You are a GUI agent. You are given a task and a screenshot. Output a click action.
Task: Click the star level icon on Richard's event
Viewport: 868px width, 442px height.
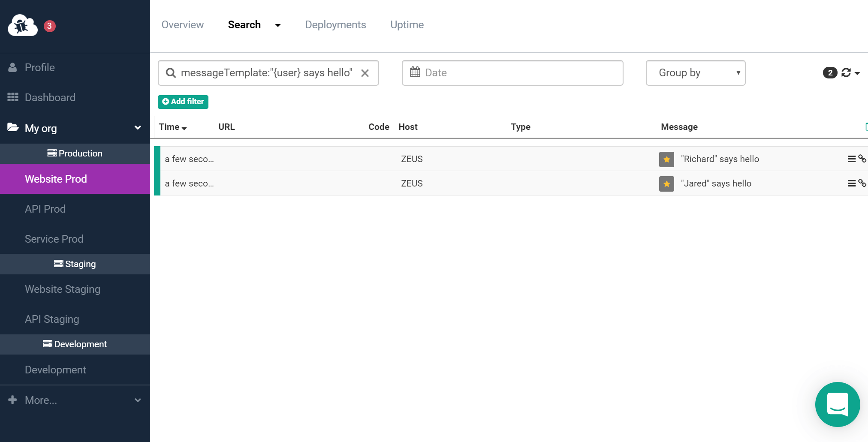(x=666, y=159)
